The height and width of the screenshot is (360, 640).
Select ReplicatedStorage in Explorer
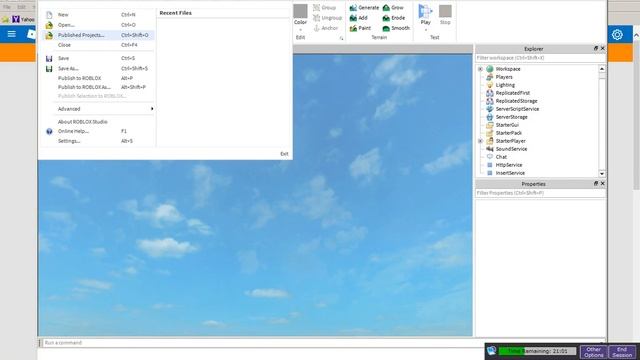(516, 101)
